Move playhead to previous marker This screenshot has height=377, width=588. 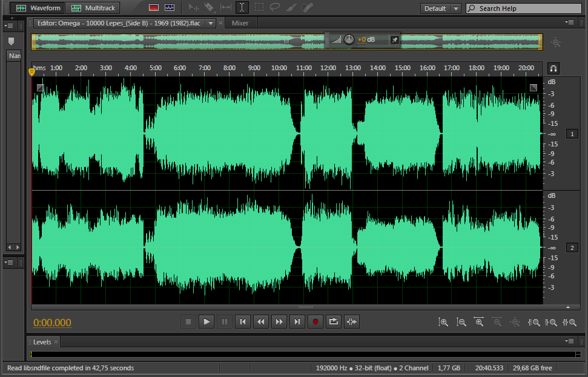(x=243, y=321)
